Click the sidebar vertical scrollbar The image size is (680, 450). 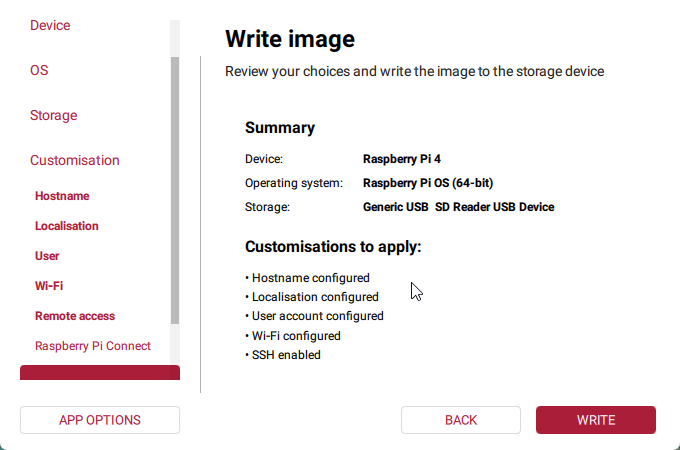click(x=175, y=190)
